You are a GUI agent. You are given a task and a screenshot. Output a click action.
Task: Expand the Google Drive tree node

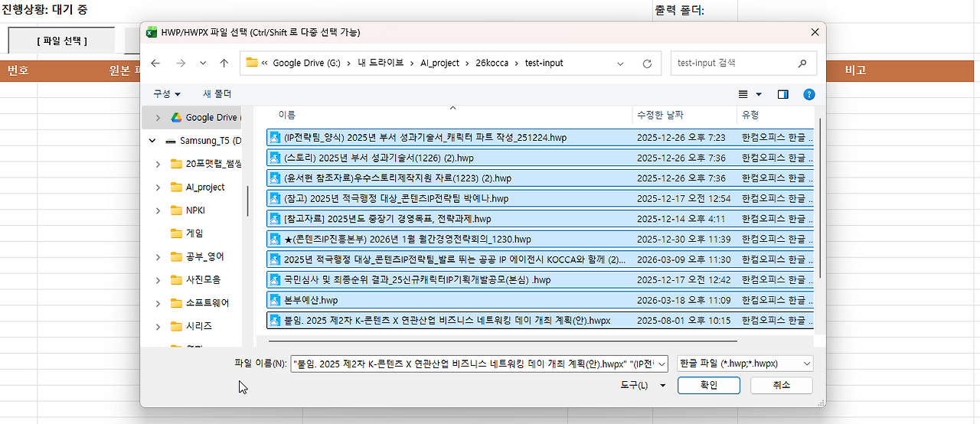[x=158, y=117]
